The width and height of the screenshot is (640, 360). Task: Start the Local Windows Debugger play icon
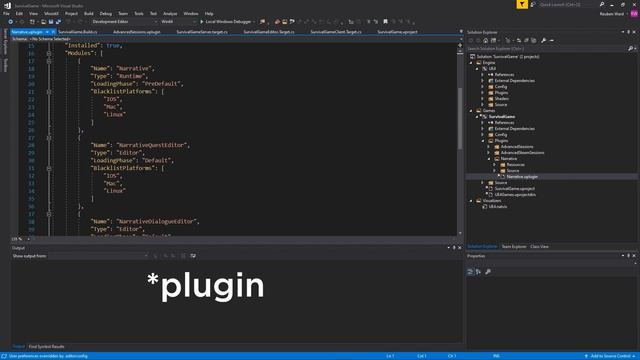point(202,22)
